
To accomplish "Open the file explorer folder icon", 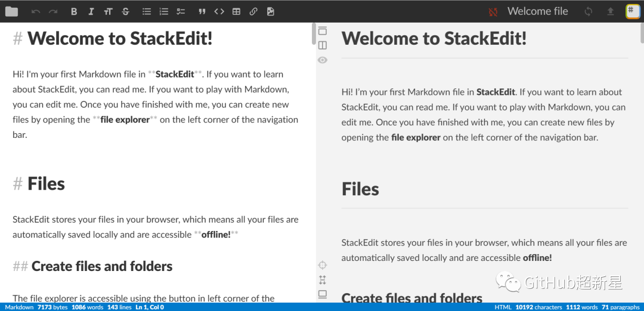I will (11, 11).
